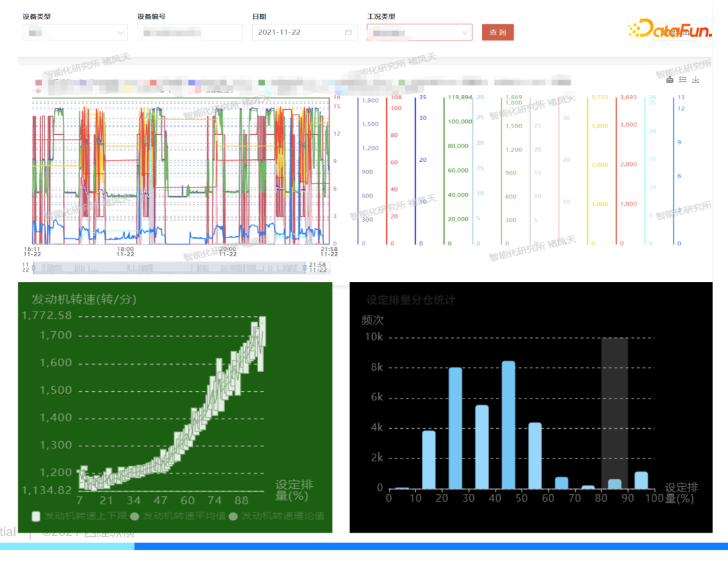Click the right handle of time zoom slider
Viewport: 728px width, 561px height.
tap(305, 268)
